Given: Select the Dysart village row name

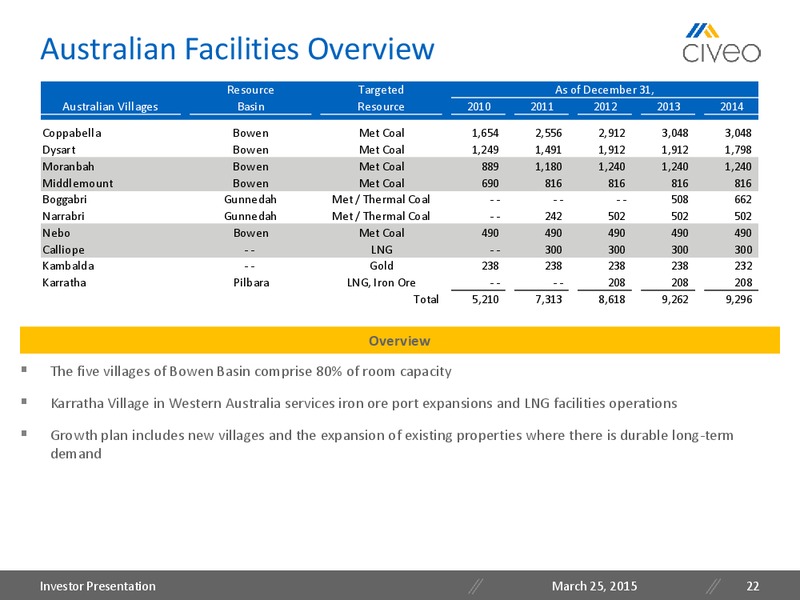Looking at the screenshot, I should [59, 150].
